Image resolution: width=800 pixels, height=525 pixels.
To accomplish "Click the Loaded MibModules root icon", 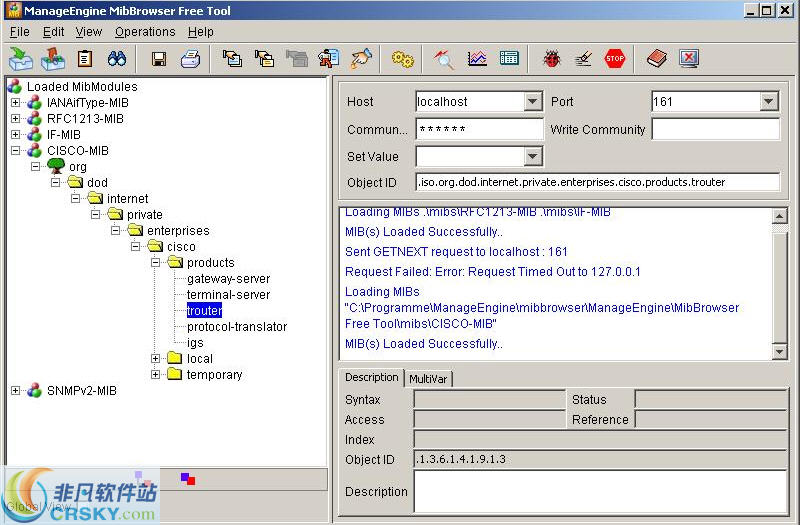I will click(14, 86).
